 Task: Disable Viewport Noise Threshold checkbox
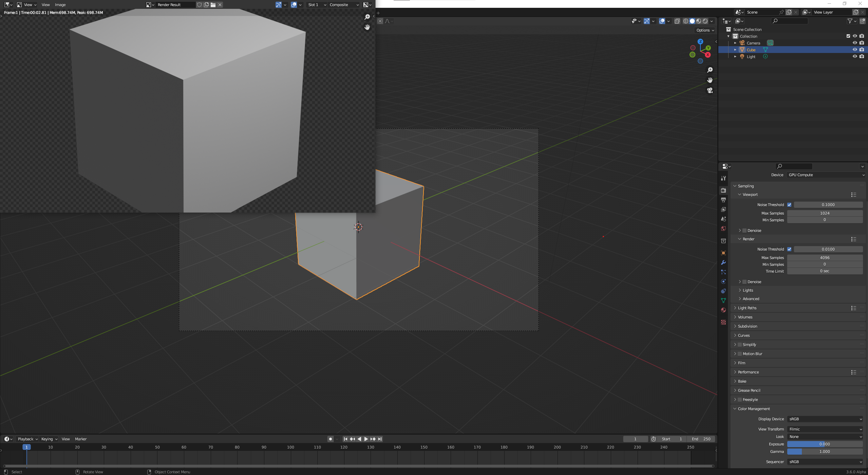[789, 205]
